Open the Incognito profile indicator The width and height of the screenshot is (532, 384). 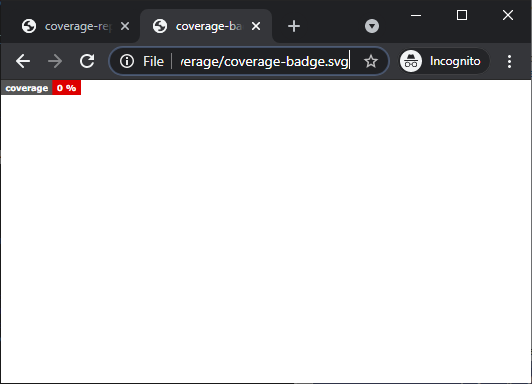pyautogui.click(x=444, y=61)
